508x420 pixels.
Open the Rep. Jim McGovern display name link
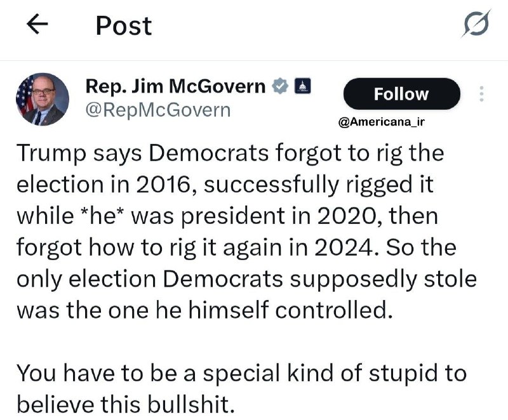[x=175, y=86]
